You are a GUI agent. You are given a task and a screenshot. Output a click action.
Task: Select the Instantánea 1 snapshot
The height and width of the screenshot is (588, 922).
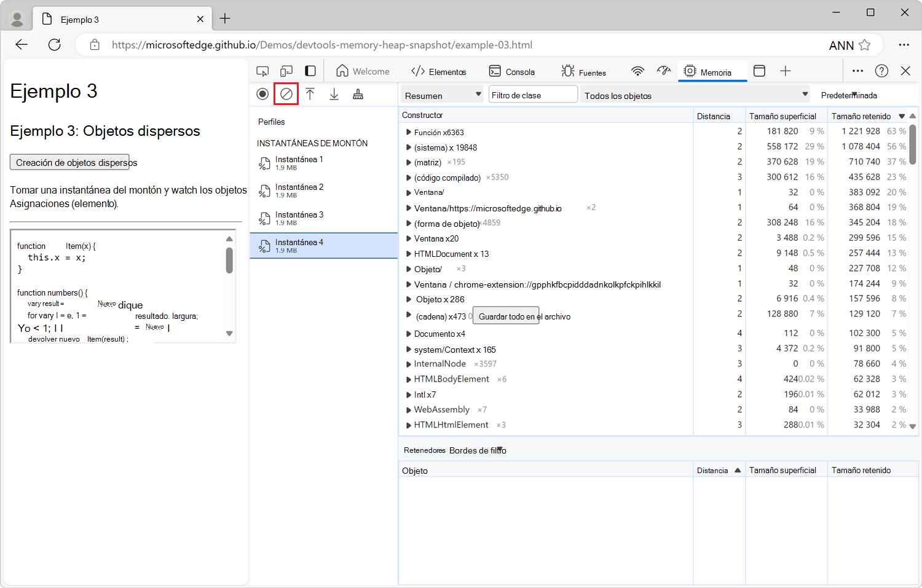click(x=324, y=163)
